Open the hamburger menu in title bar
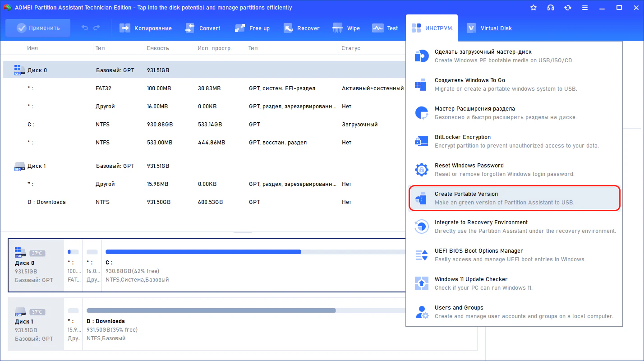The image size is (644, 361). point(585,8)
